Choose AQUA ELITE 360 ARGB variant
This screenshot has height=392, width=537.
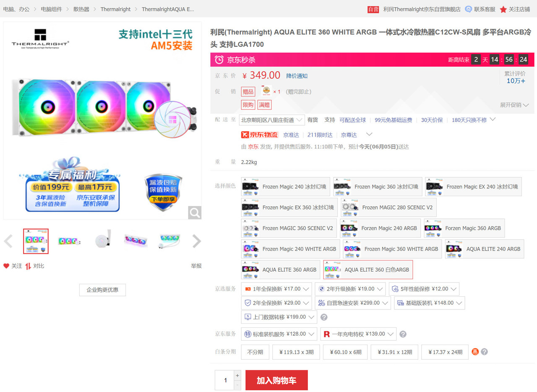[281, 270]
